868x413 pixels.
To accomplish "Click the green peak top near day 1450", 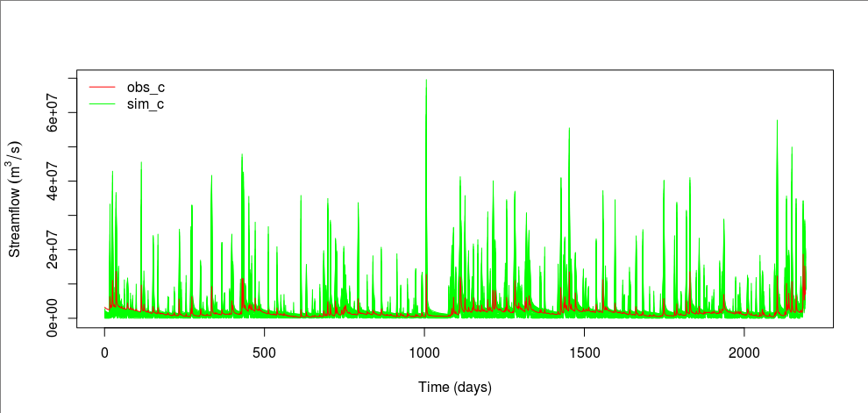I will point(569,130).
